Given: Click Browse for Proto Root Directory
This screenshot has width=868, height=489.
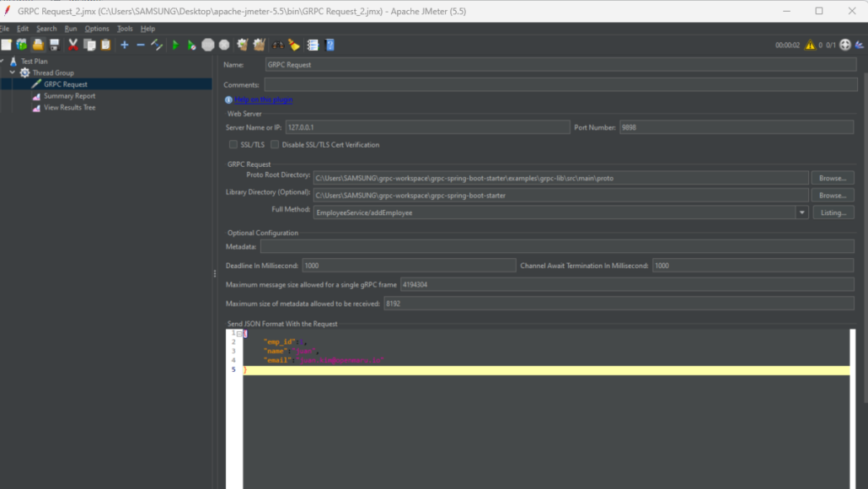Looking at the screenshot, I should [x=833, y=178].
